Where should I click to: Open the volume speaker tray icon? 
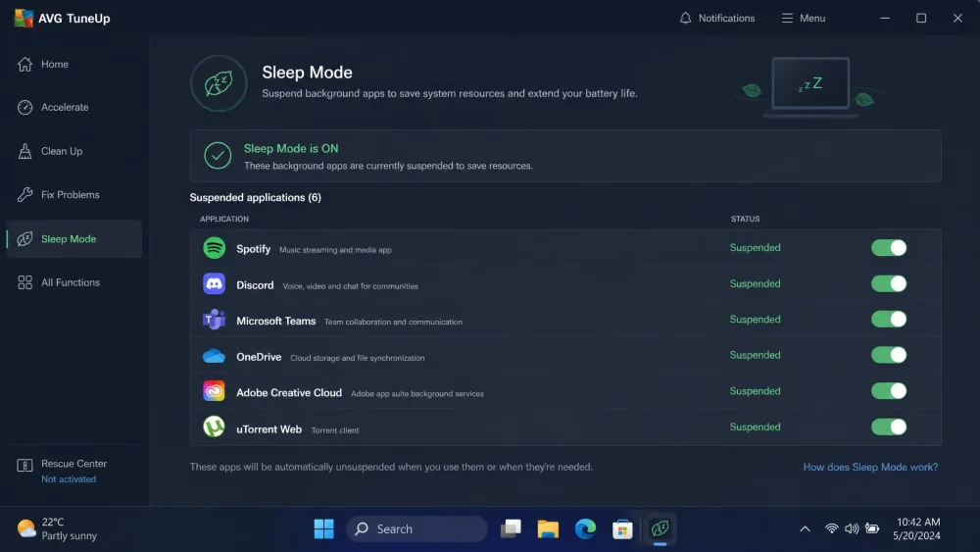[852, 528]
